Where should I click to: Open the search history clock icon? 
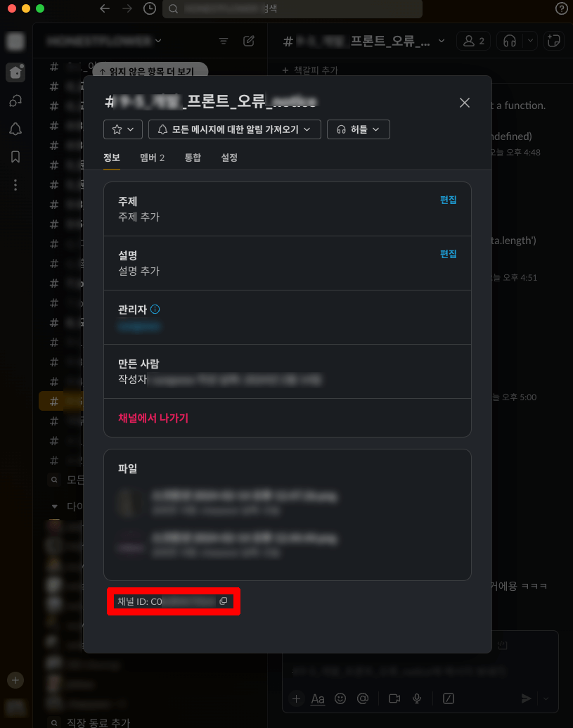click(x=149, y=8)
